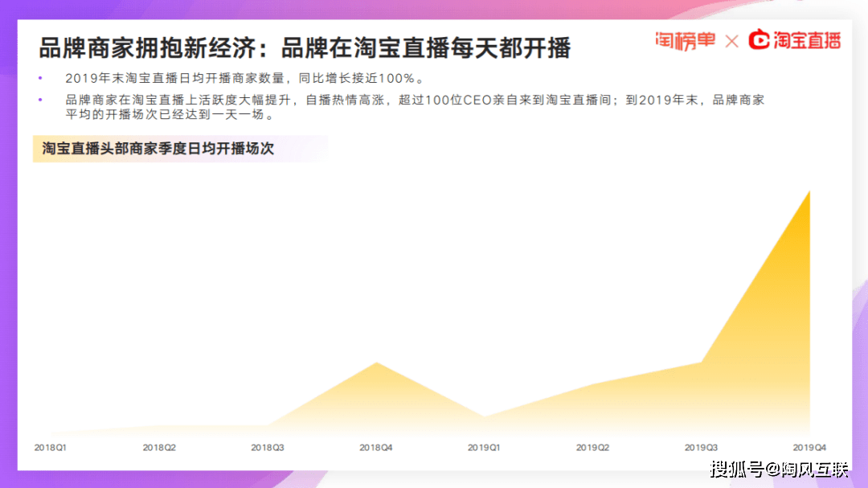
Task: Click the 2019Q3 axis label
Action: tap(701, 447)
